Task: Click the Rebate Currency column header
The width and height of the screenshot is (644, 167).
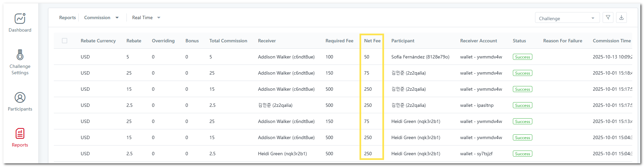Action: (98, 41)
